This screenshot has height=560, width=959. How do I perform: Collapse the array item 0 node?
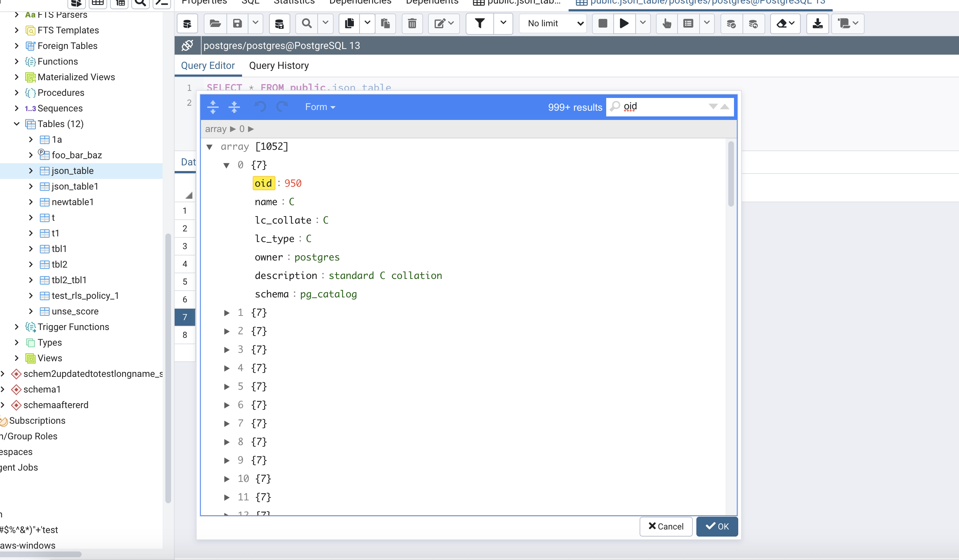pos(226,165)
